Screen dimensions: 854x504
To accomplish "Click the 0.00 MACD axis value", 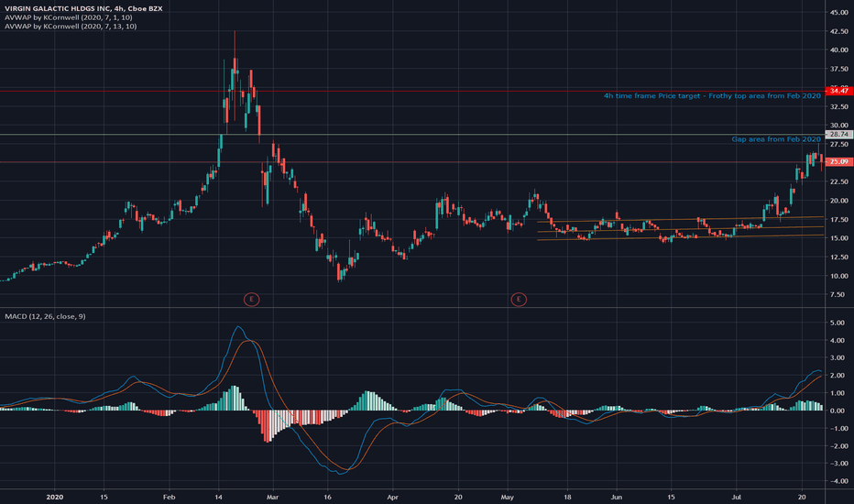I will point(838,411).
